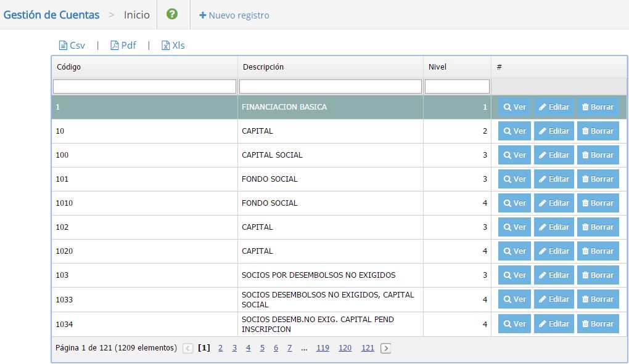Delete the CAPITAL SOCIAL row 100
Viewport: 629px width, 364px height.
(598, 155)
